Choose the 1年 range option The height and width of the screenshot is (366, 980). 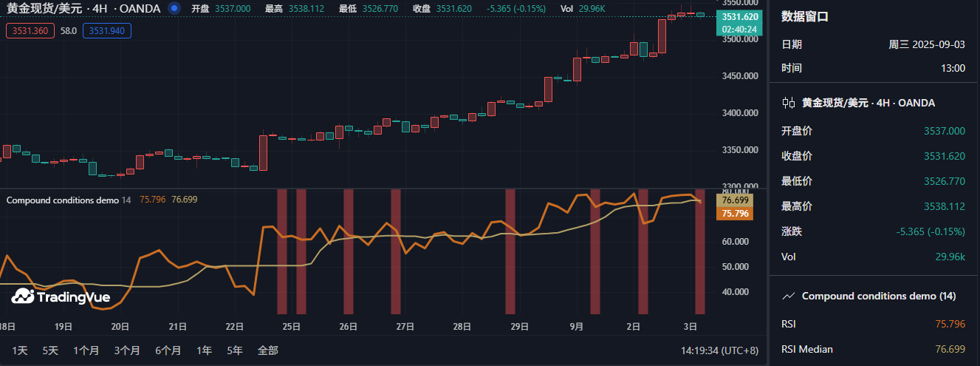click(x=204, y=350)
